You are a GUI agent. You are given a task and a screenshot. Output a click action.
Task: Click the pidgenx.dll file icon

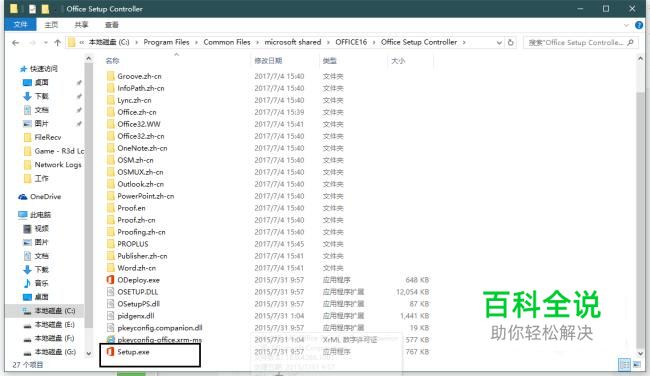[x=110, y=316]
